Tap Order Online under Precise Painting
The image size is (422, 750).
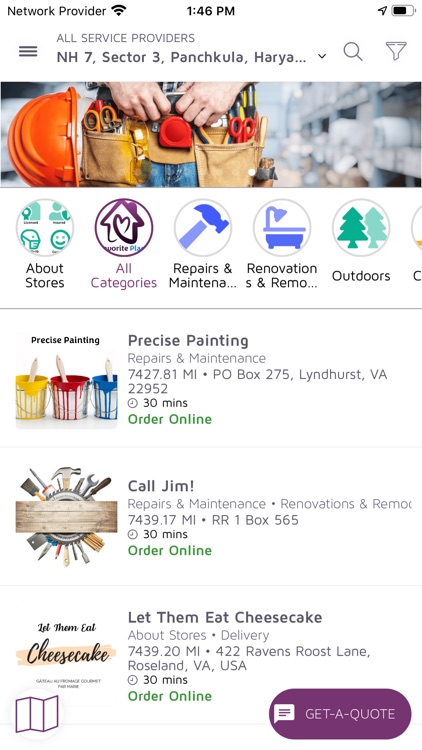pyautogui.click(x=170, y=419)
